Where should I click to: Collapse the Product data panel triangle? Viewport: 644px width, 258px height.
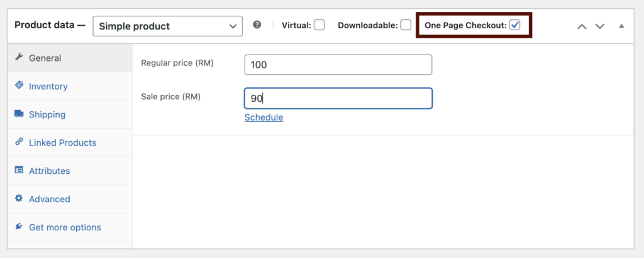(x=621, y=26)
